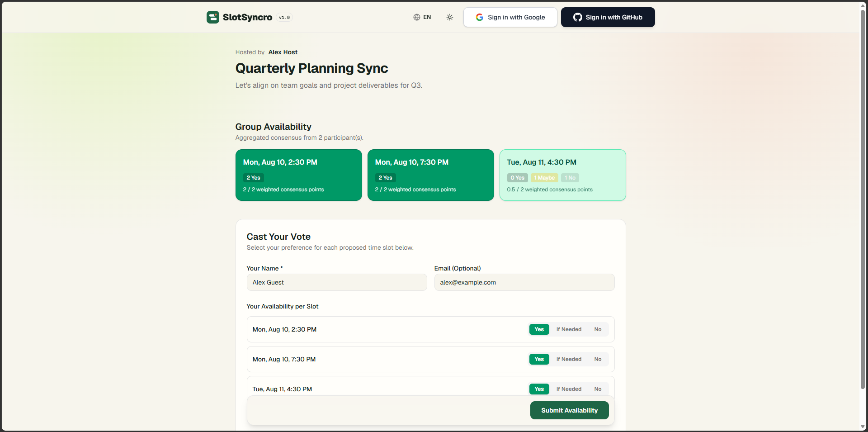This screenshot has height=432, width=868.
Task: Click the v1.0 version badge
Action: pyautogui.click(x=284, y=18)
